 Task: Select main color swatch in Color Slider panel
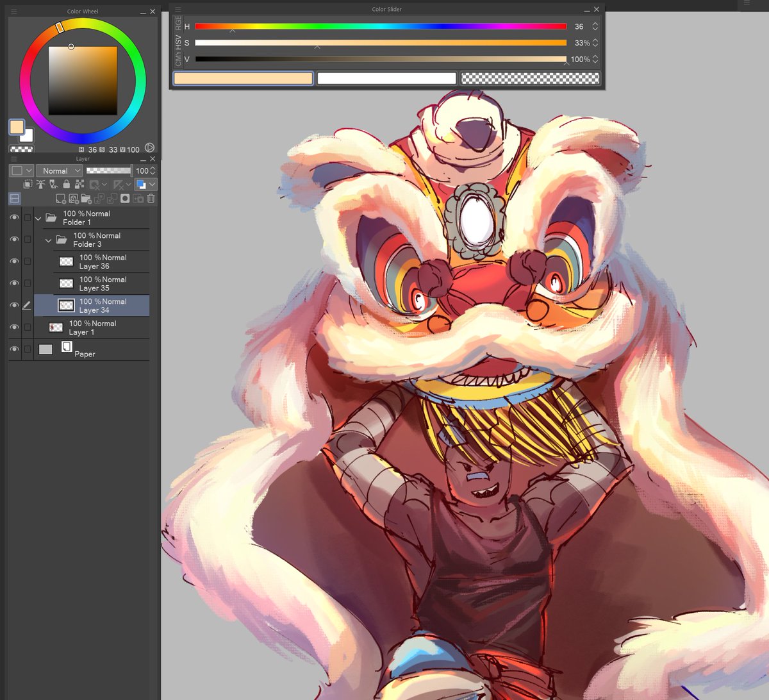coord(243,78)
